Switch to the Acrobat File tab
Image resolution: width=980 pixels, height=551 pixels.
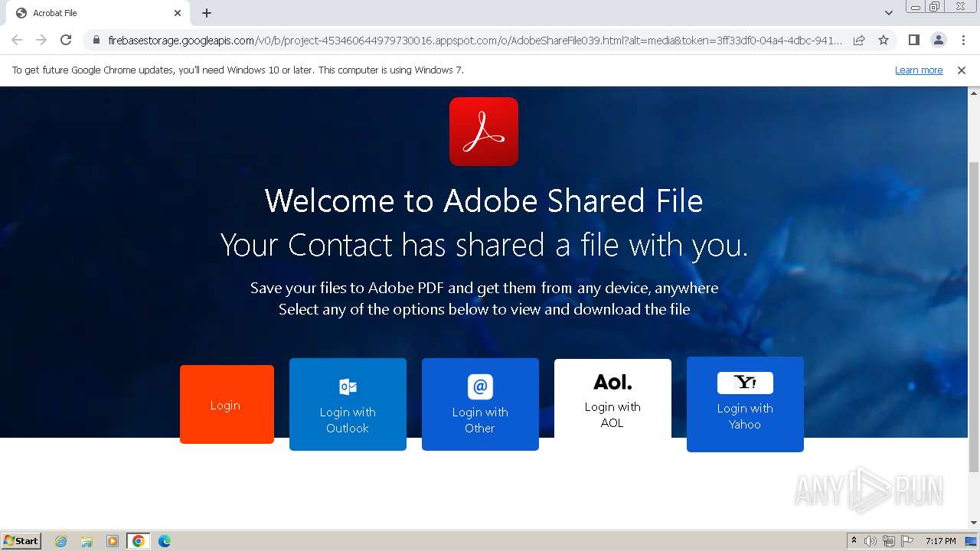coord(98,13)
